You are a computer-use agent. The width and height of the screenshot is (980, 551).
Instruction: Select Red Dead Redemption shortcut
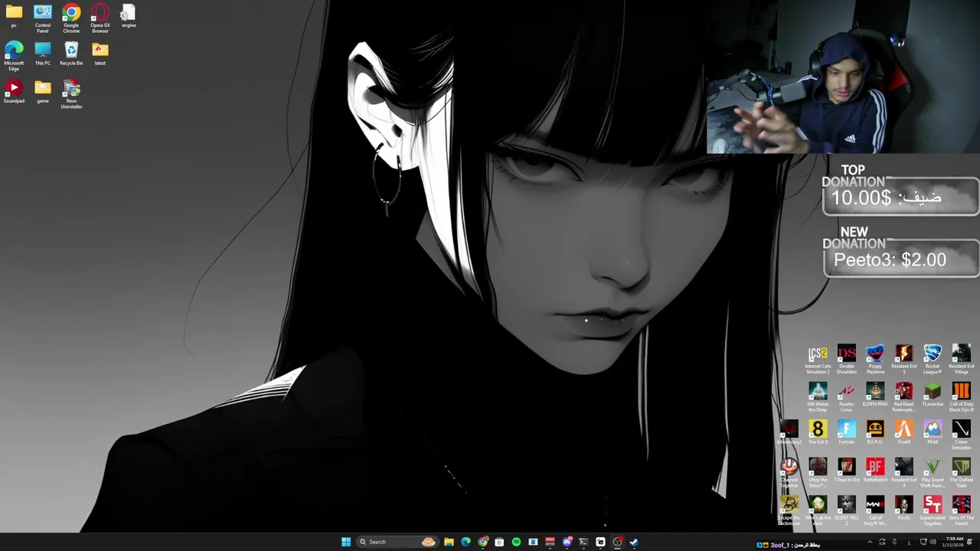(903, 398)
